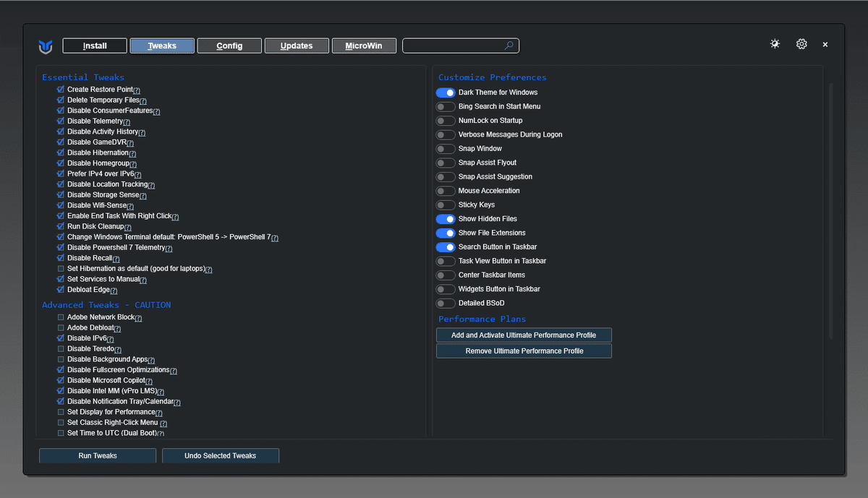Select the Tweaks tab
This screenshot has height=498, width=868.
162,46
